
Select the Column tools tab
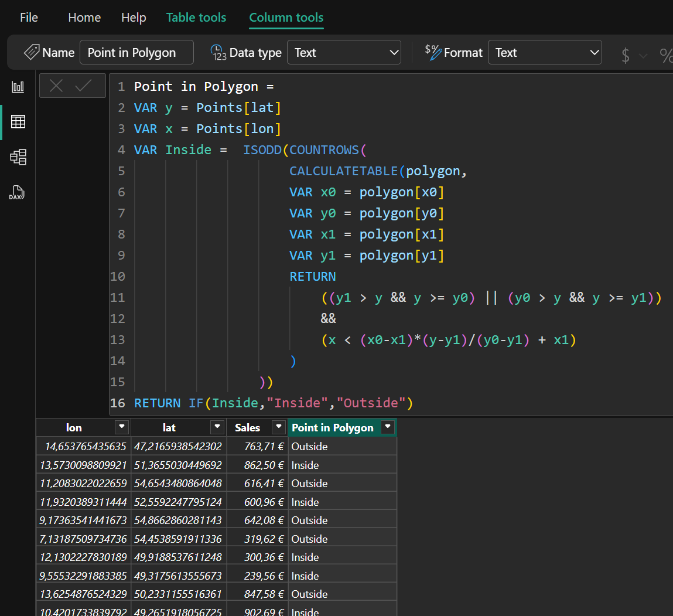click(286, 18)
